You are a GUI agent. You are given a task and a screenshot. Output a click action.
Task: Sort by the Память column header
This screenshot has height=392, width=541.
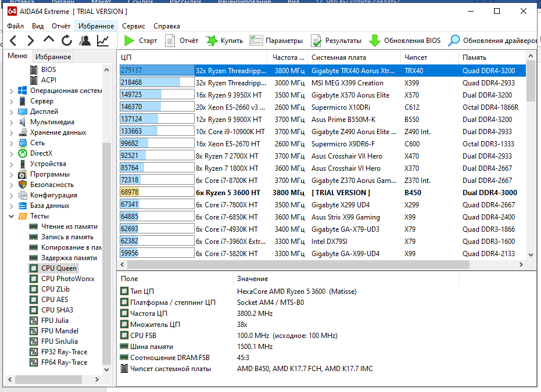point(492,57)
